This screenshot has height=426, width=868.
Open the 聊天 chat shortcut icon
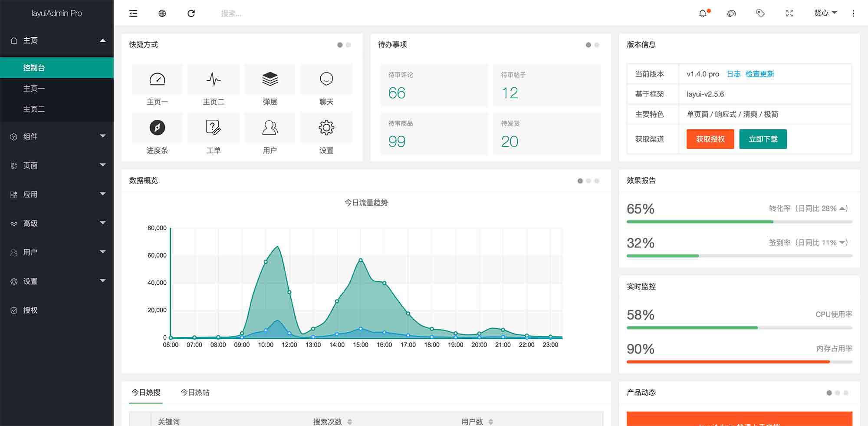(x=326, y=79)
